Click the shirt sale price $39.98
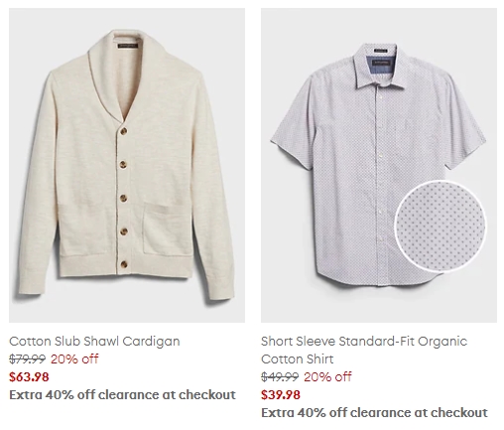504x430 pixels. pos(281,394)
